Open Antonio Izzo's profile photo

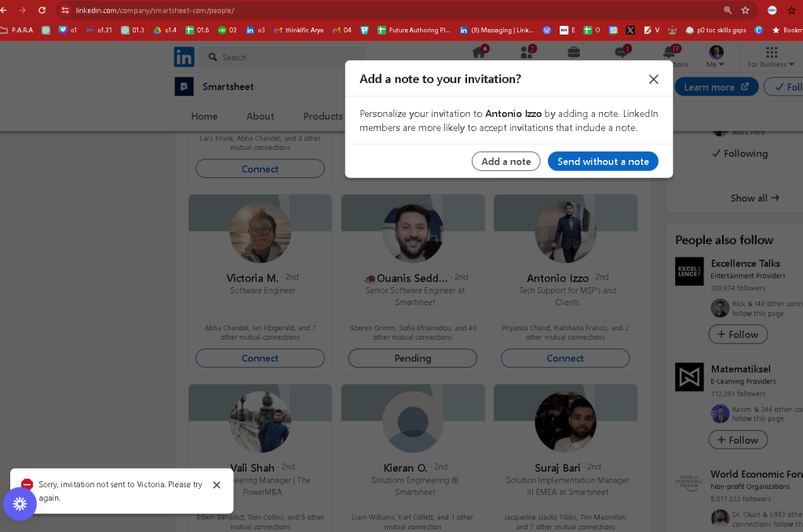pos(565,232)
